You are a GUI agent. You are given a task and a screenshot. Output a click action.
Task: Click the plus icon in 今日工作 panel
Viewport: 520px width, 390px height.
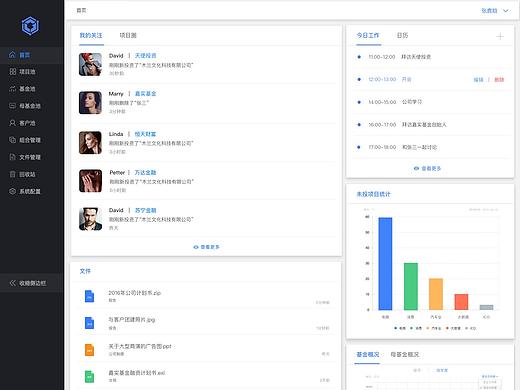click(500, 36)
